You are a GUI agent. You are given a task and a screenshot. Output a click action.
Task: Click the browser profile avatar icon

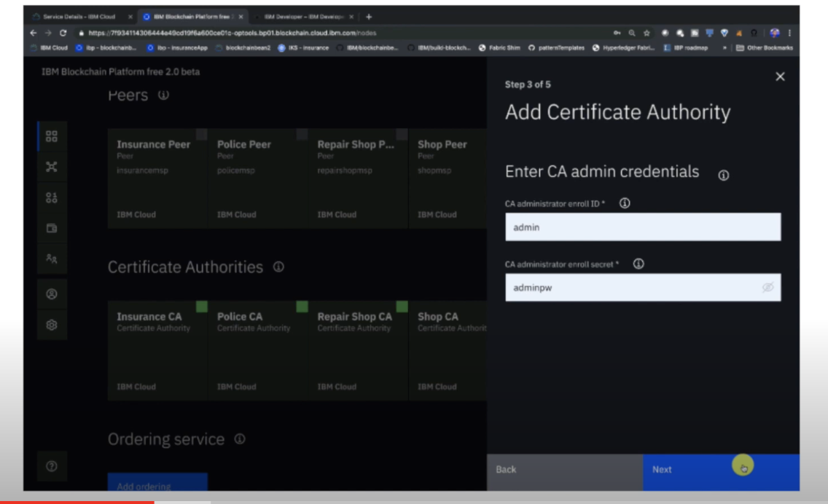[775, 33]
